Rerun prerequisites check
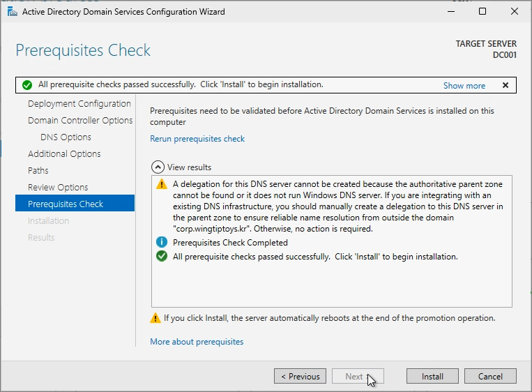The width and height of the screenshot is (532, 392). click(x=197, y=139)
